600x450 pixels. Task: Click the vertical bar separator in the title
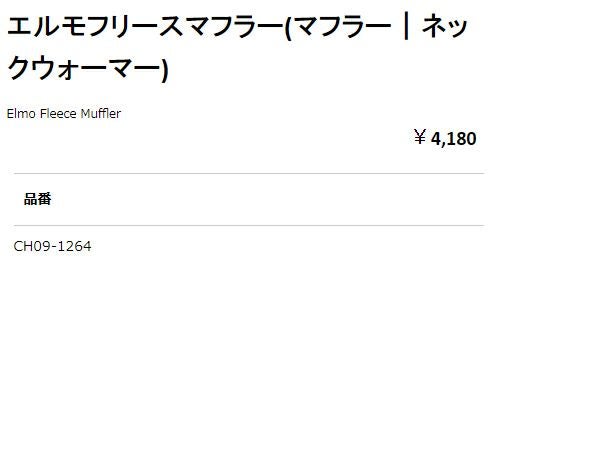point(405,27)
